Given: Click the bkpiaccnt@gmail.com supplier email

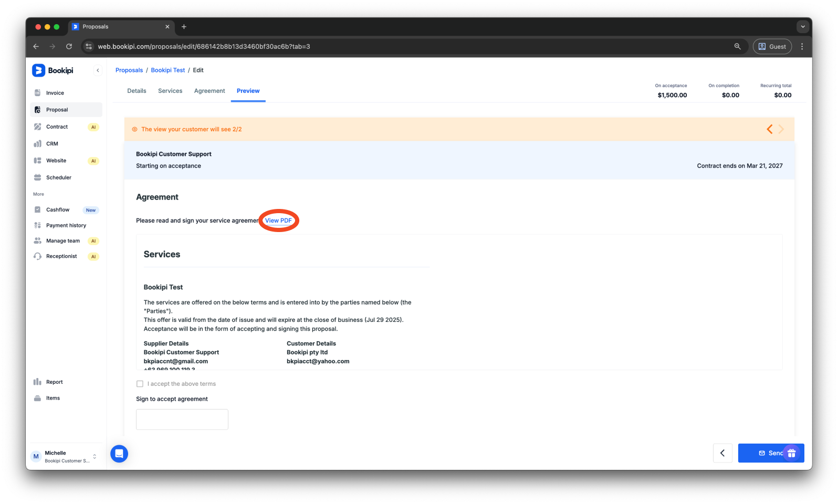Looking at the screenshot, I should click(176, 361).
